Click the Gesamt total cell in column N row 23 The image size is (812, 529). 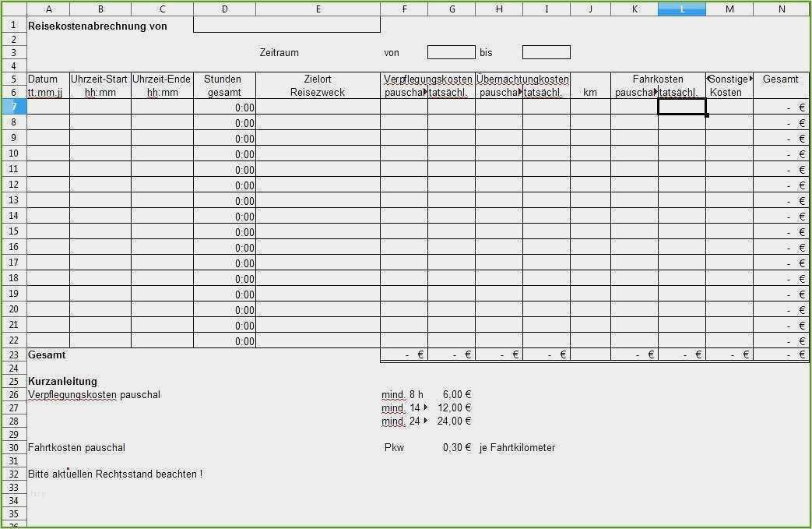coord(781,355)
